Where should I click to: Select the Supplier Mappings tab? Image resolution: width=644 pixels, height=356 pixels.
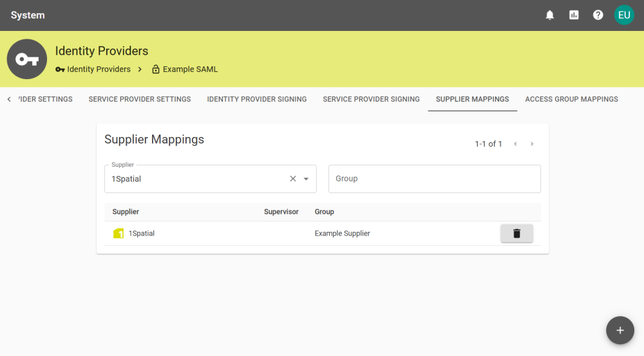click(472, 99)
